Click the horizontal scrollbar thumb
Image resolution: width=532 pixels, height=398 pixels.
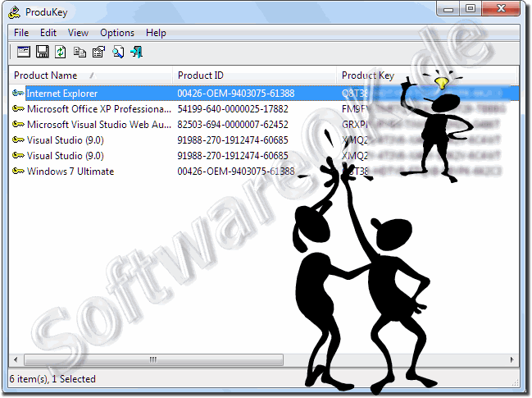[153, 359]
